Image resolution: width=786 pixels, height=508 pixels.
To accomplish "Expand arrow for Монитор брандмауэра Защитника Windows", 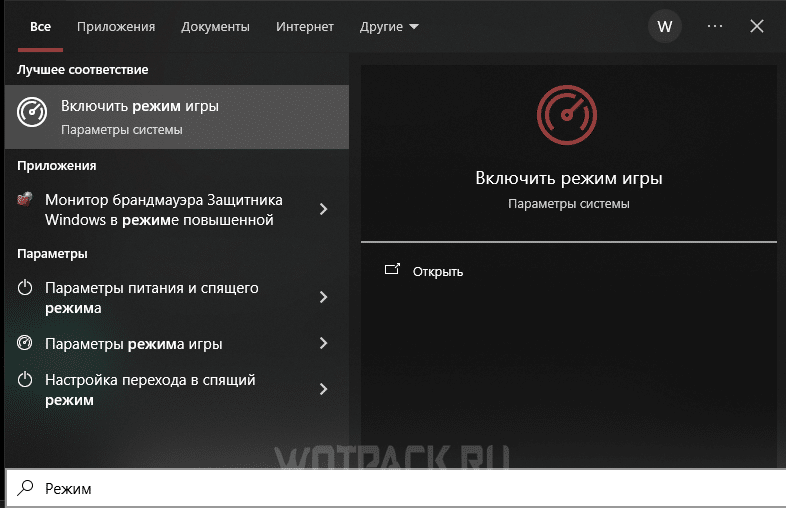I will (x=324, y=209).
